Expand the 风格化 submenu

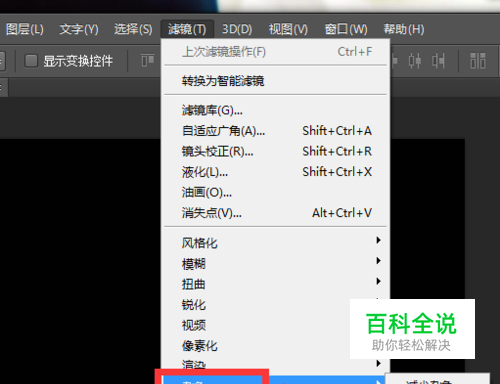[275, 243]
